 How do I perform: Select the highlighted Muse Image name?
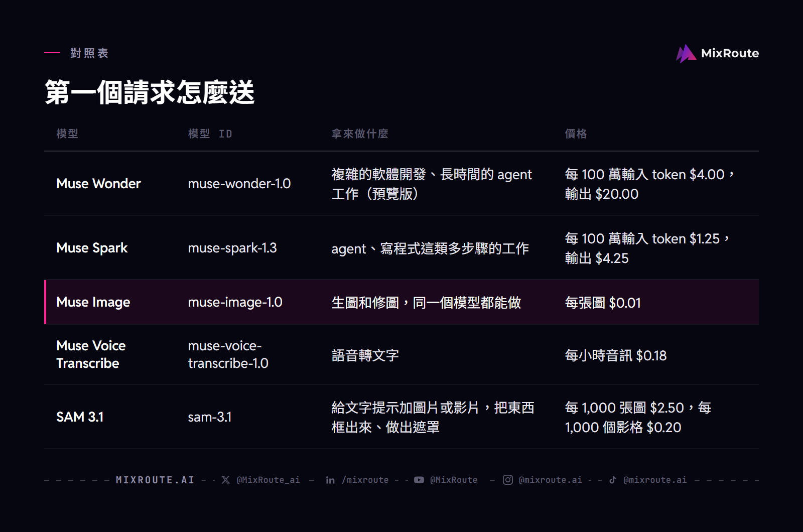click(93, 302)
